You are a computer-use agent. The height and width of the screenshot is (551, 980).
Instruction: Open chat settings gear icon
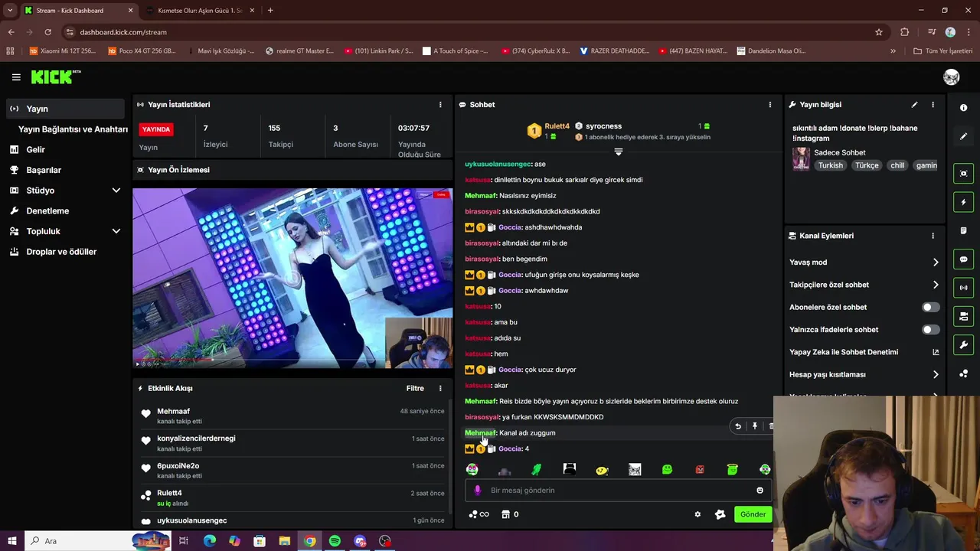point(697,514)
